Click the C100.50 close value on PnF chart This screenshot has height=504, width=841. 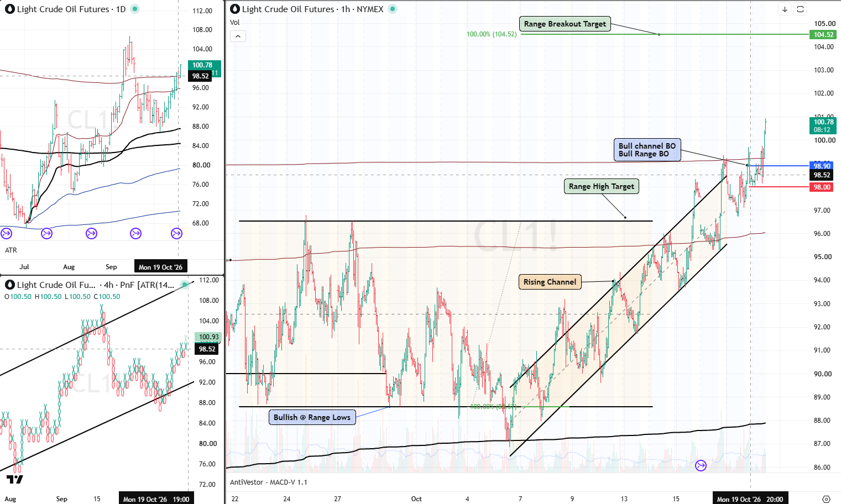[107, 297]
